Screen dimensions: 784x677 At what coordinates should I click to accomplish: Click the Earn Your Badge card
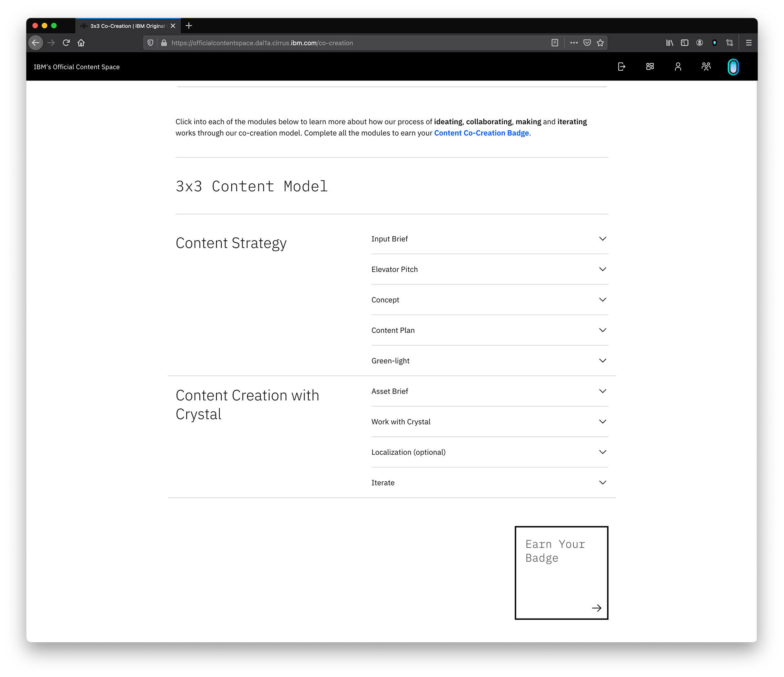561,573
